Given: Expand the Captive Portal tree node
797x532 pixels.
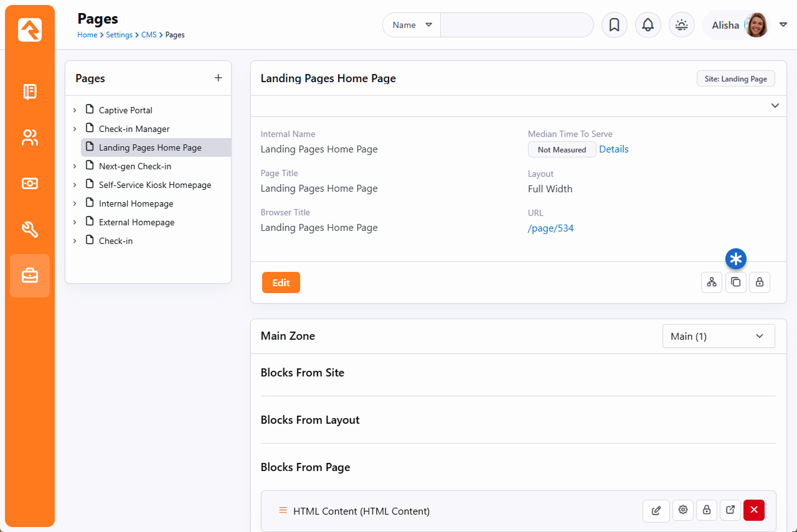Looking at the screenshot, I should [75, 110].
